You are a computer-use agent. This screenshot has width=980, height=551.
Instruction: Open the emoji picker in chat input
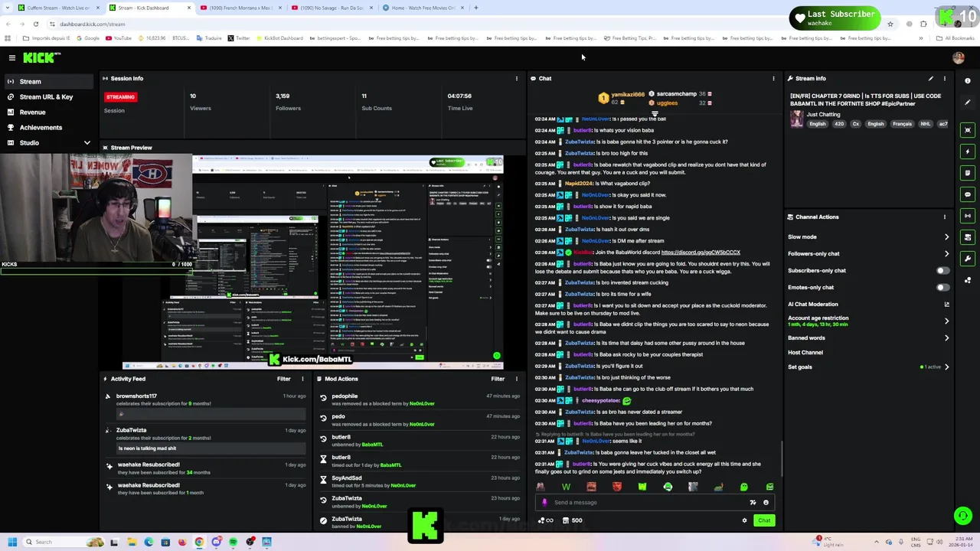[766, 503]
